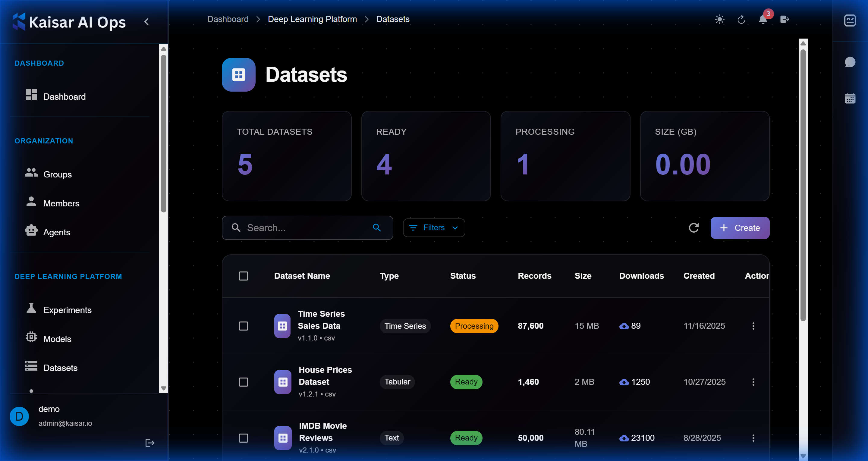The height and width of the screenshot is (461, 868).
Task: Check the House Prices Dataset row checkbox
Action: click(244, 382)
